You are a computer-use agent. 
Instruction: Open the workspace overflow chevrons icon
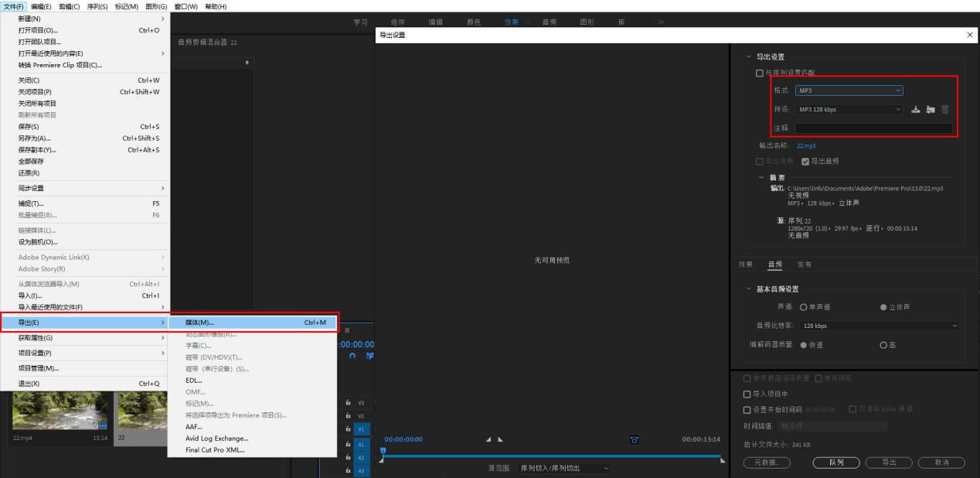click(661, 22)
